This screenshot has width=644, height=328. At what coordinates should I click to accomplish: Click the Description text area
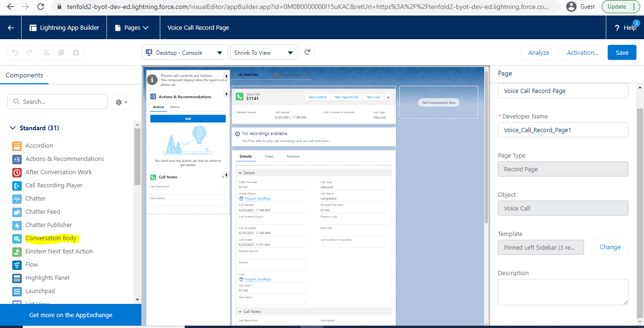[563, 292]
